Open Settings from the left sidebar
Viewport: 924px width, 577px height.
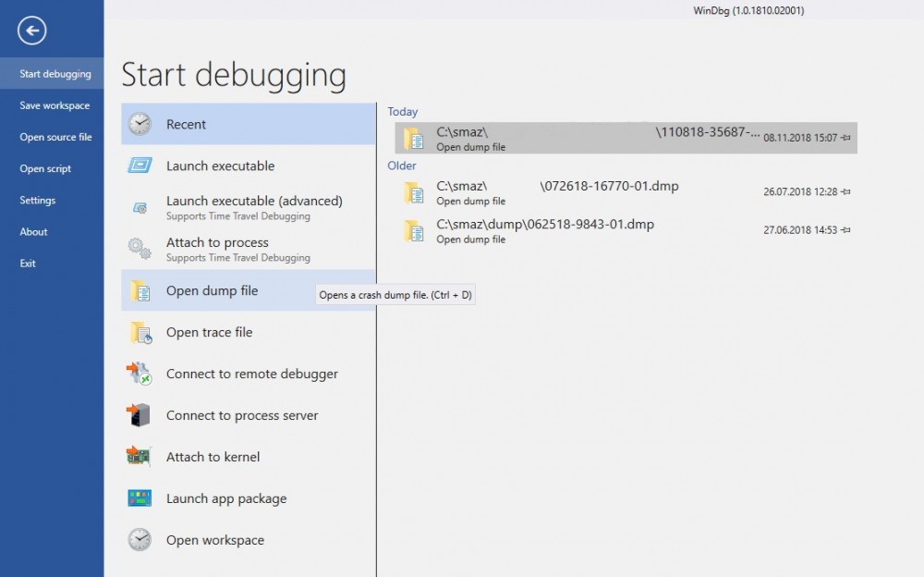[x=38, y=200]
